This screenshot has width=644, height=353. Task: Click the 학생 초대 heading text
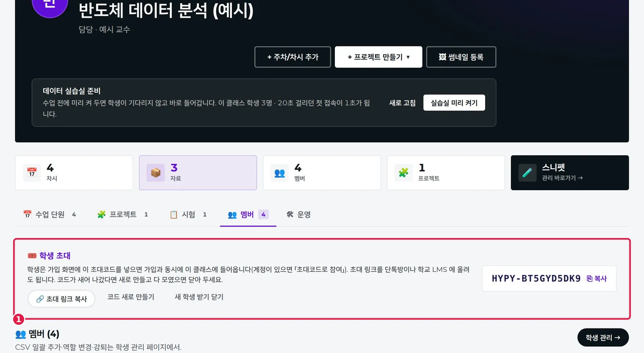pyautogui.click(x=55, y=255)
